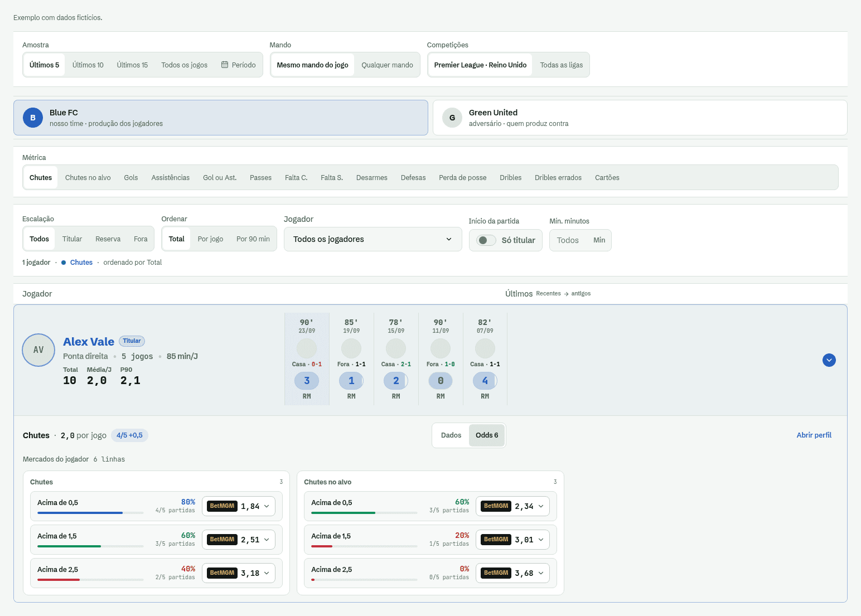The image size is (861, 616).
Task: Switch to the Dados tab
Action: point(451,435)
